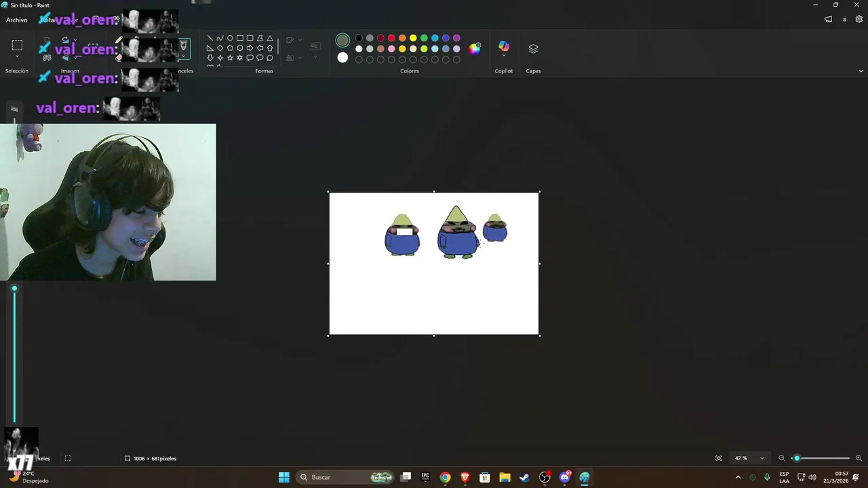Image resolution: width=868 pixels, height=488 pixels.
Task: Open Paint settings gear
Action: (x=859, y=20)
